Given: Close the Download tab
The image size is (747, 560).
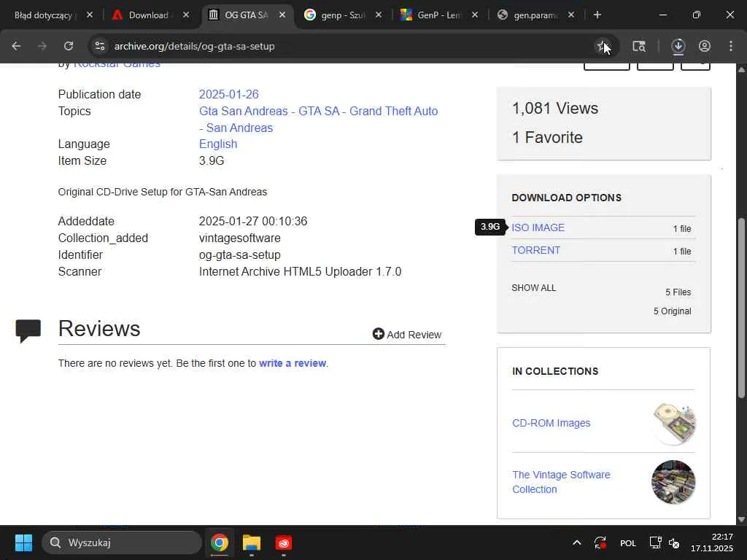Looking at the screenshot, I should [186, 15].
